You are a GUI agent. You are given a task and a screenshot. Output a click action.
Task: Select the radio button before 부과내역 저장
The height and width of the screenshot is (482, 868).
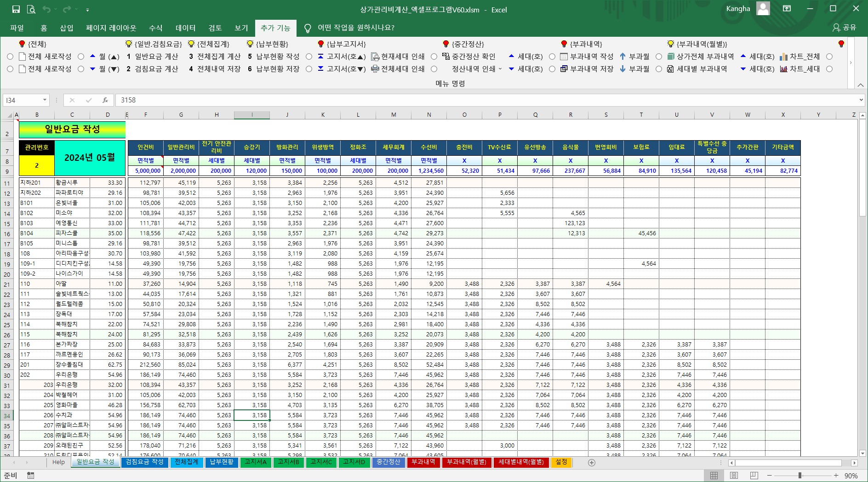click(552, 69)
